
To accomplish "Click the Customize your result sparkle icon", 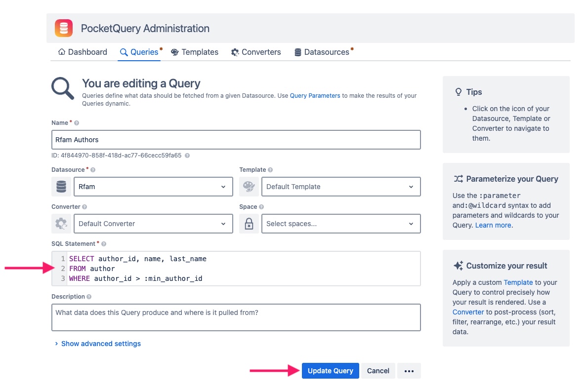I will [458, 266].
